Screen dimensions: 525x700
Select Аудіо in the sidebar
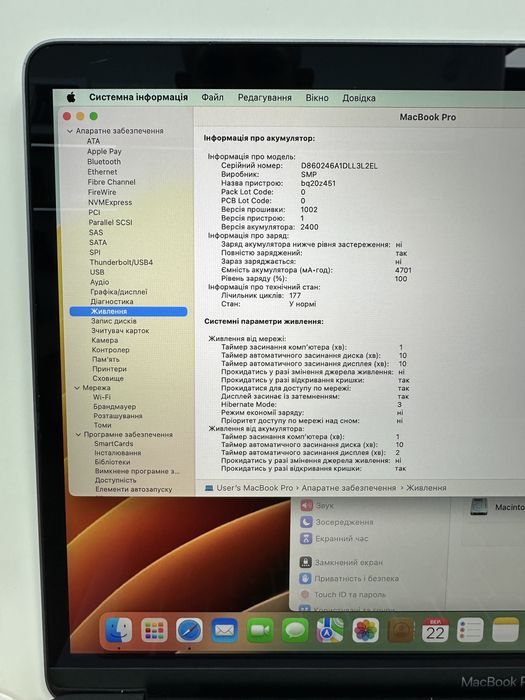(100, 282)
